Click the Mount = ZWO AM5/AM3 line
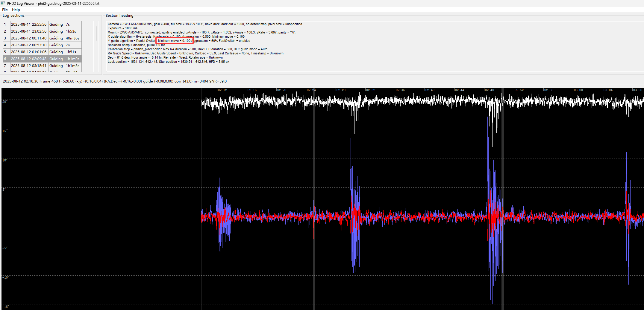The image size is (644, 310). pos(201,33)
